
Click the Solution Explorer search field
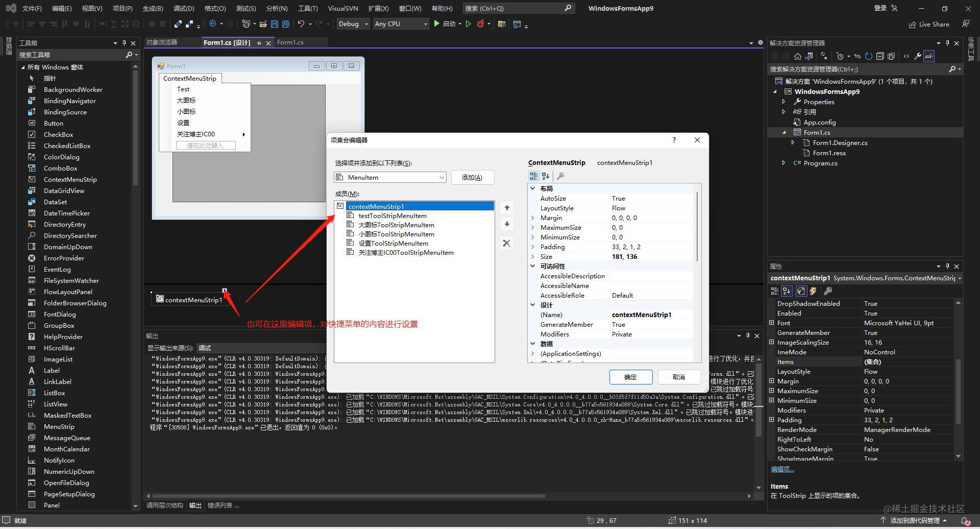865,69
